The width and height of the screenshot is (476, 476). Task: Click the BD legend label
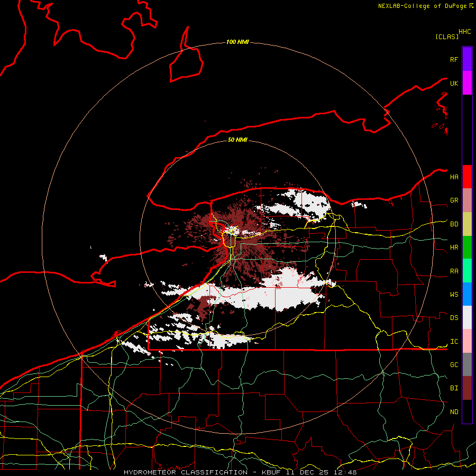pyautogui.click(x=454, y=224)
